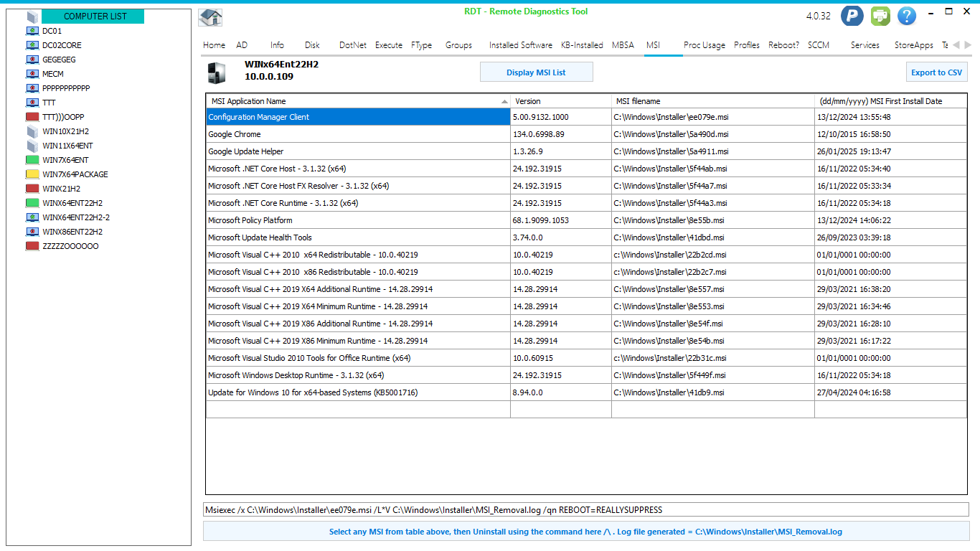The image size is (980, 551).
Task: Switch to the StoreApps tab
Action: pyautogui.click(x=914, y=45)
